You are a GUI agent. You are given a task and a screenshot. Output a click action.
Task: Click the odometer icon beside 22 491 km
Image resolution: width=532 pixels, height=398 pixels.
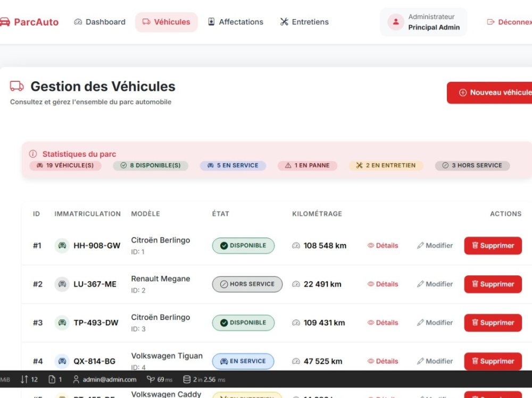point(296,284)
